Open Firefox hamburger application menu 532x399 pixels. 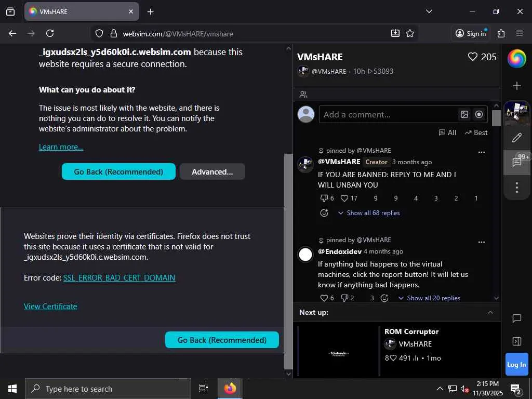[x=520, y=33]
